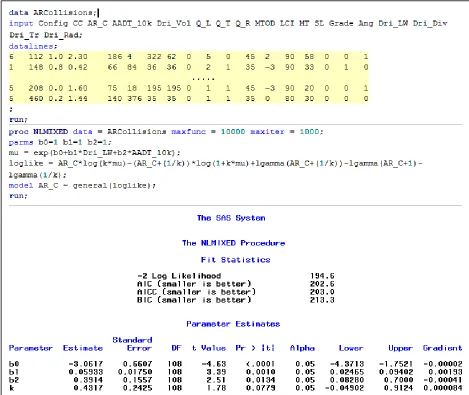
Task: Click the 'Config' variable in the input line
Action: pos(53,23)
